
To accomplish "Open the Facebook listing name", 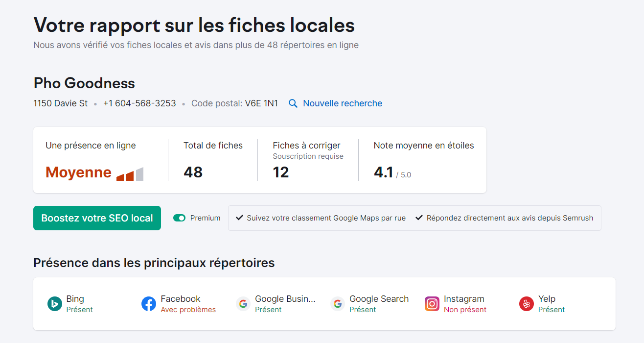I will click(181, 299).
